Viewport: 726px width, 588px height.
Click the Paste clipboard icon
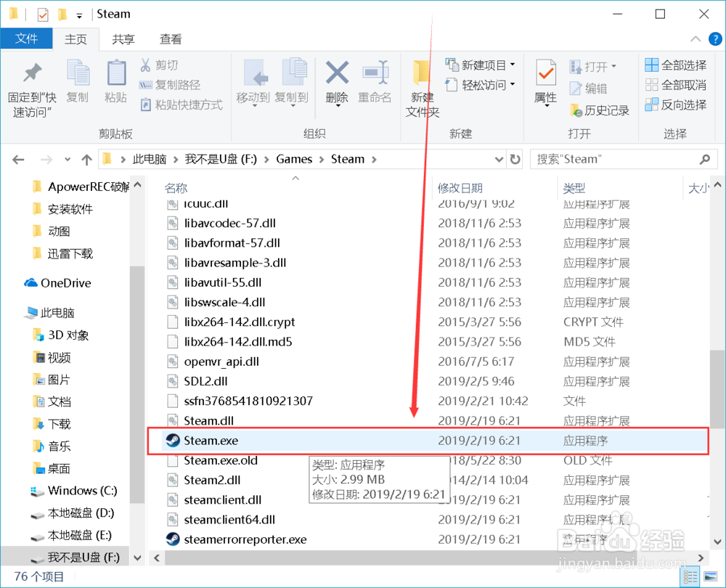pyautogui.click(x=116, y=73)
